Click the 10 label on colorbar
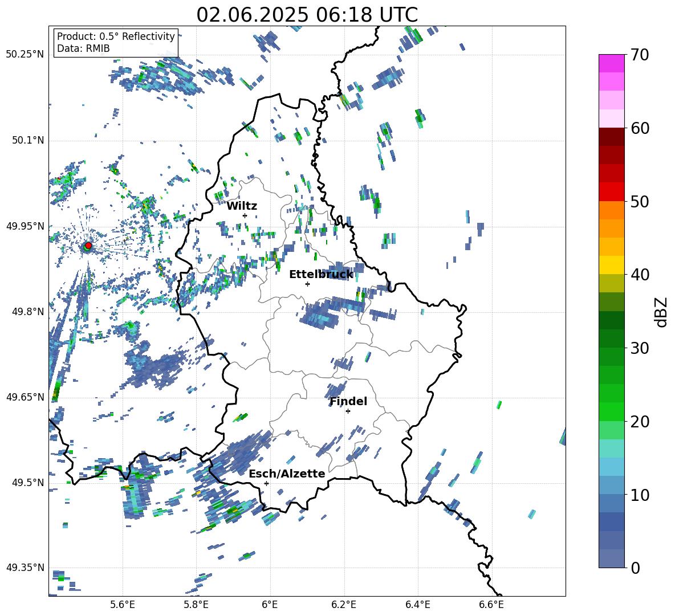 tap(640, 495)
